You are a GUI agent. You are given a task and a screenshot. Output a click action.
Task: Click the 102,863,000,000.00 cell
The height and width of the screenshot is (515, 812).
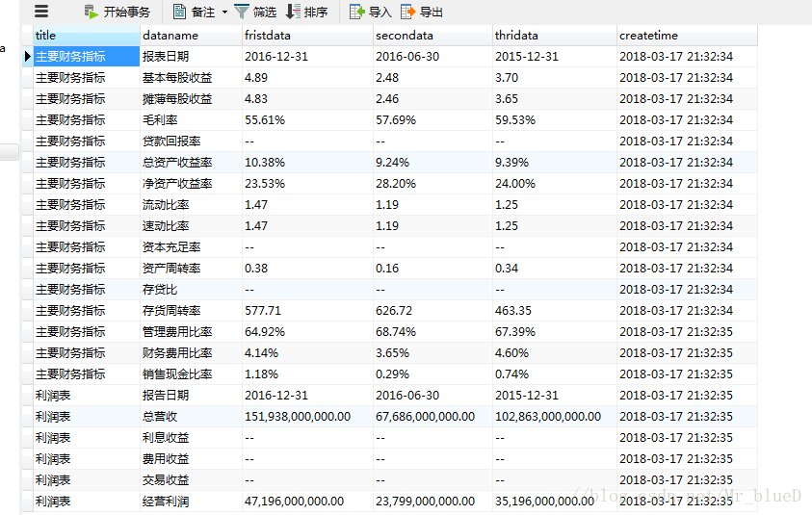pyautogui.click(x=555, y=417)
